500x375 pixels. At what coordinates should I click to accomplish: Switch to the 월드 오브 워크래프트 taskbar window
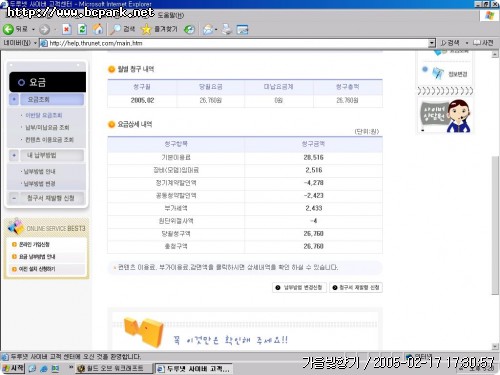(113, 368)
